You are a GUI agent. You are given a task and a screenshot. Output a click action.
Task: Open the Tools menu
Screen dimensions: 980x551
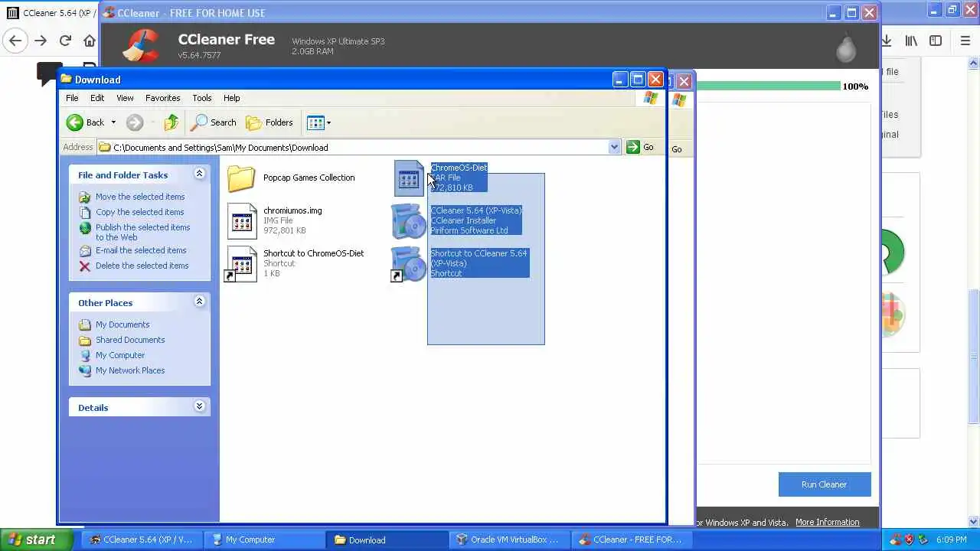pyautogui.click(x=202, y=98)
